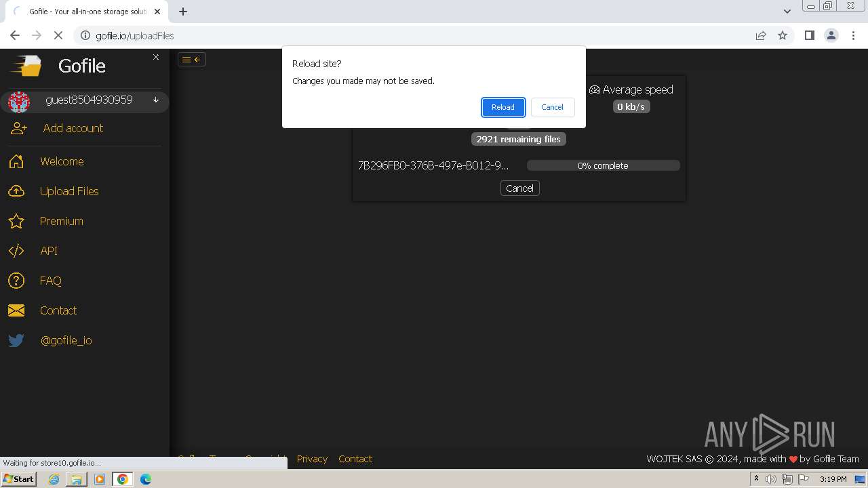Screen dimensions: 868x488
Task: Open the Upload Files section
Action: [x=69, y=191]
